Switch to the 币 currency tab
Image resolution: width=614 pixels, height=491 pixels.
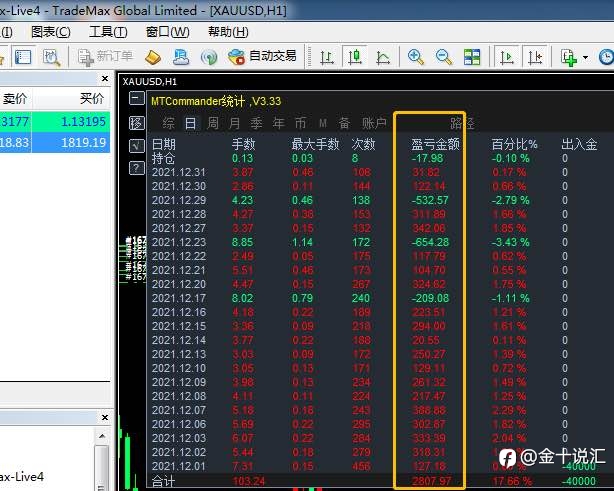coord(300,124)
